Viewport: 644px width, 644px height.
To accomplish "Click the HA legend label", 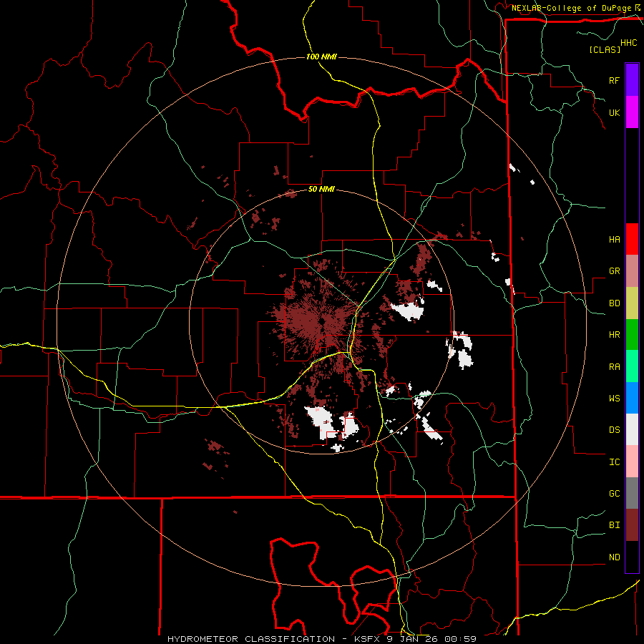I will pyautogui.click(x=614, y=240).
